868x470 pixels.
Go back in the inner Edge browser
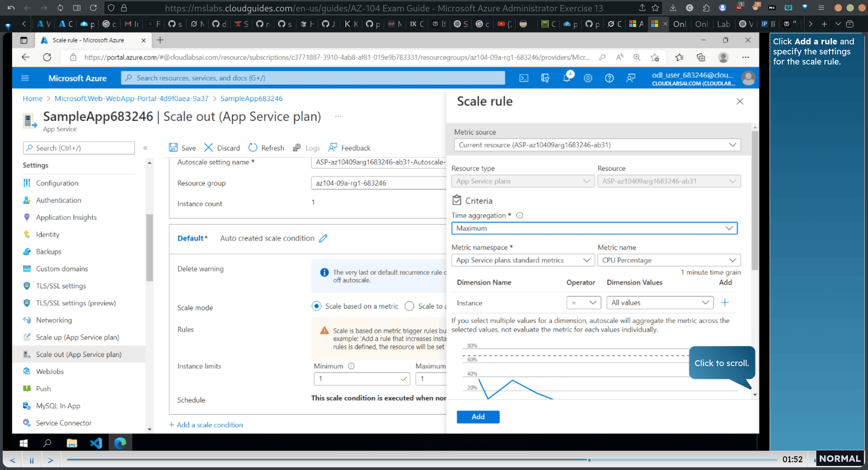(x=26, y=57)
